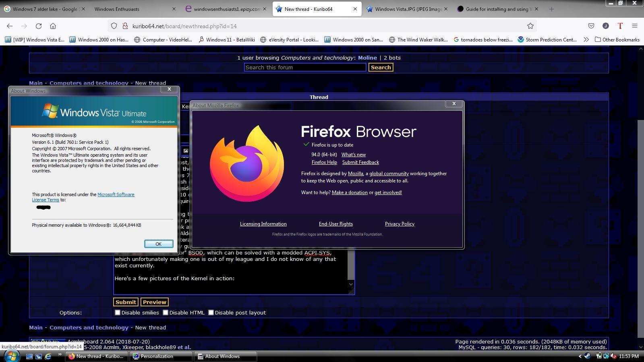Image resolution: width=644 pixels, height=362 pixels.
Task: Open the Windows Start orb
Action: pyautogui.click(x=11, y=356)
